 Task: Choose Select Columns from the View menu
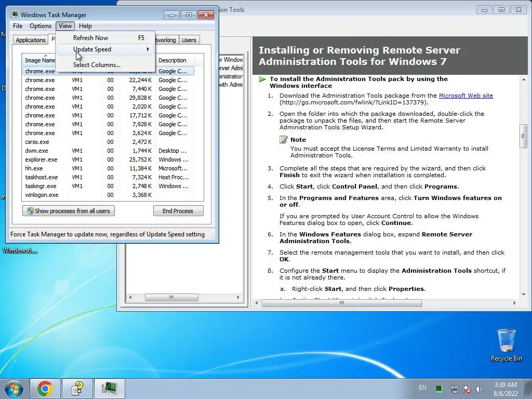pos(105,65)
